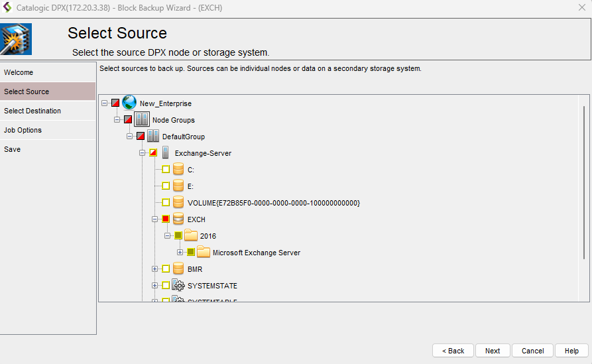Select the Node Groups rack icon

[141, 119]
